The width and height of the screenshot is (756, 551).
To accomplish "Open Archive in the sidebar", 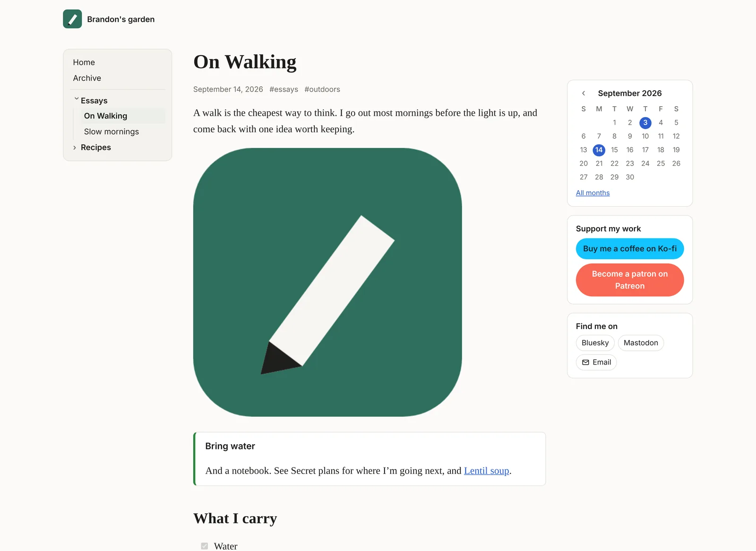I will 87,78.
